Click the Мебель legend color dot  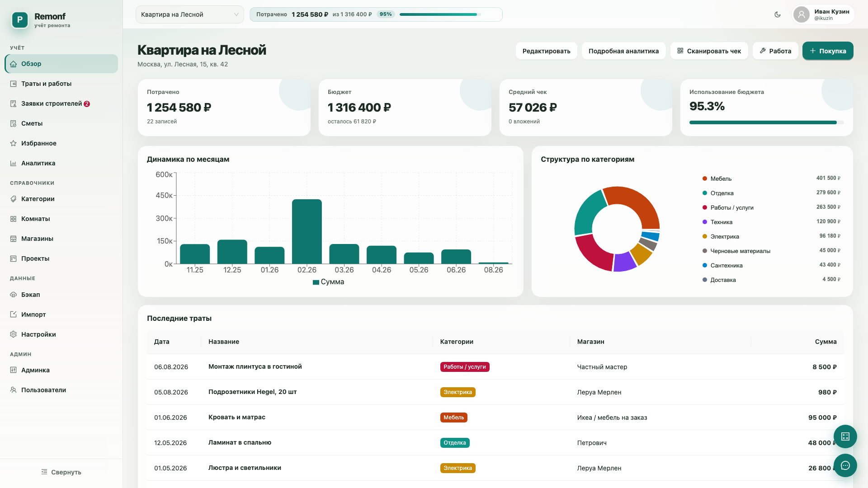(704, 178)
